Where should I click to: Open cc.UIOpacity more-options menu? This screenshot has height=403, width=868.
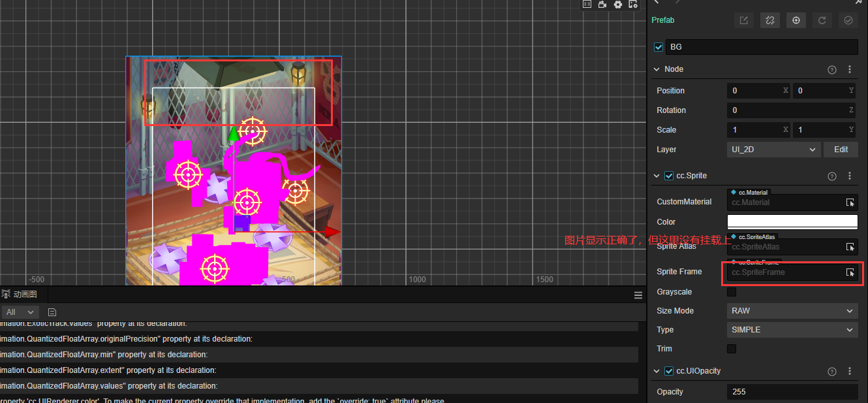tap(850, 371)
